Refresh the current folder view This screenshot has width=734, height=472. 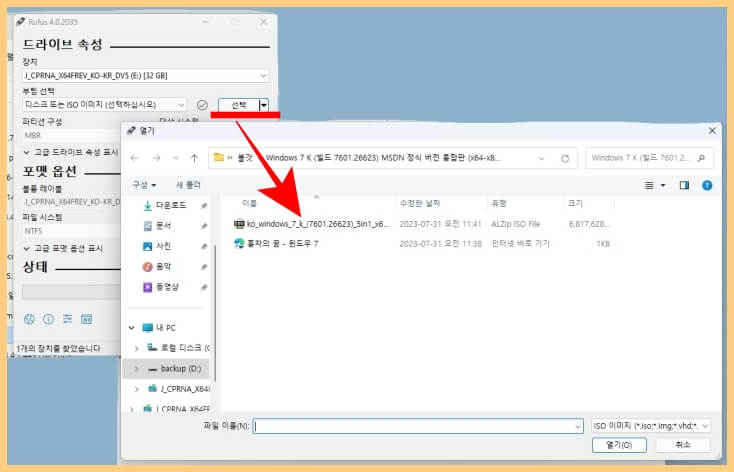(x=565, y=158)
